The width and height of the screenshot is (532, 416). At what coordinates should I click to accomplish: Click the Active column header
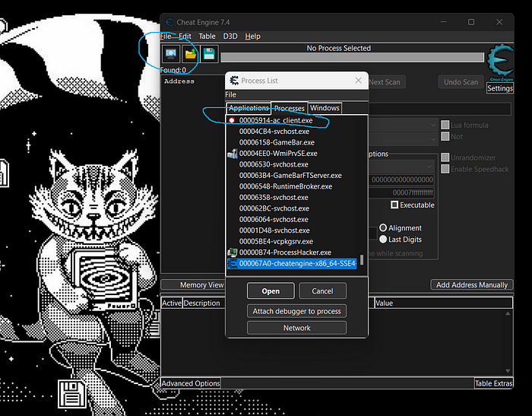172,303
